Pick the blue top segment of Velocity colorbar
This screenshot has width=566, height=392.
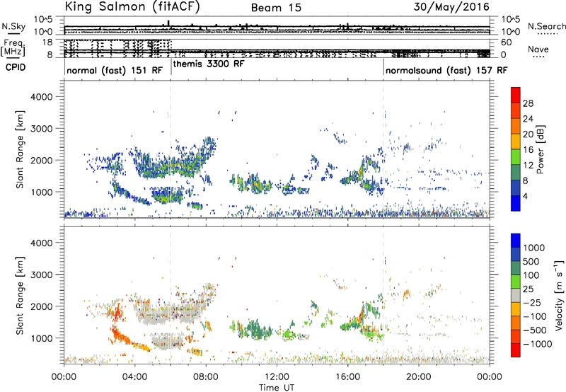[x=516, y=241]
